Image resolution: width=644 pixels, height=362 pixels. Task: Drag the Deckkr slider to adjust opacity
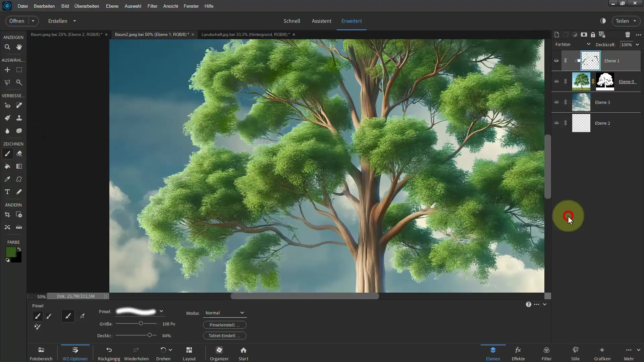point(150,335)
